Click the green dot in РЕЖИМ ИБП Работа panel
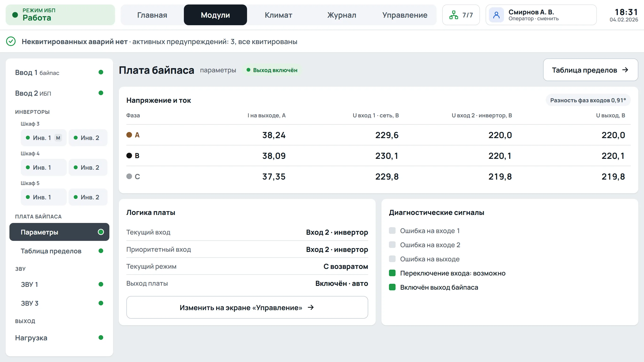Image resolution: width=644 pixels, height=362 pixels. [15, 15]
